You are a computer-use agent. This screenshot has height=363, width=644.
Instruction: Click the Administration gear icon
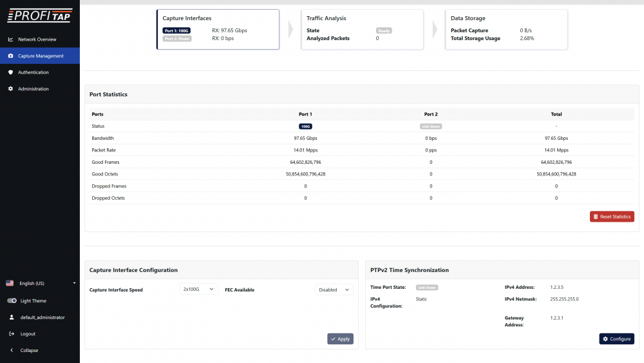10,89
